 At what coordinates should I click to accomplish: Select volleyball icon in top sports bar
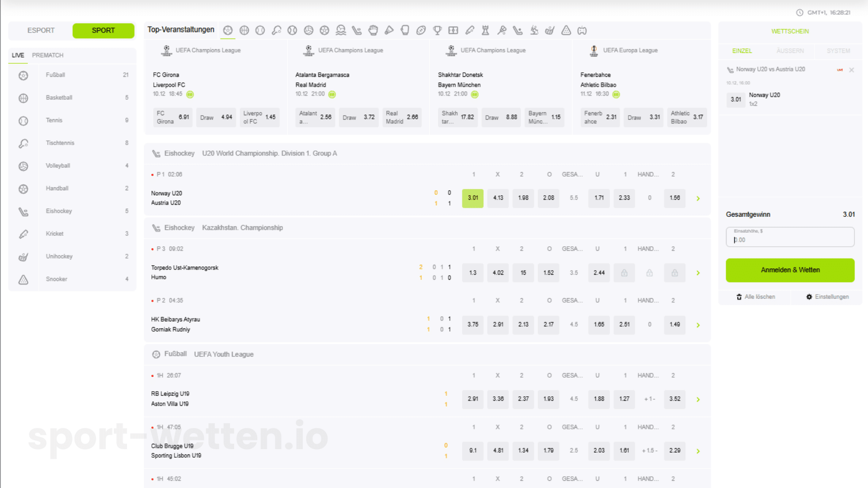tap(308, 30)
